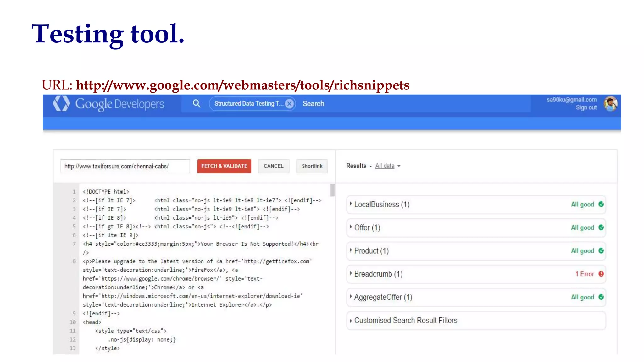Image resolution: width=644 pixels, height=362 pixels.
Task: Remove the Structured Data Testing Tool search chip
Action: pyautogui.click(x=289, y=104)
